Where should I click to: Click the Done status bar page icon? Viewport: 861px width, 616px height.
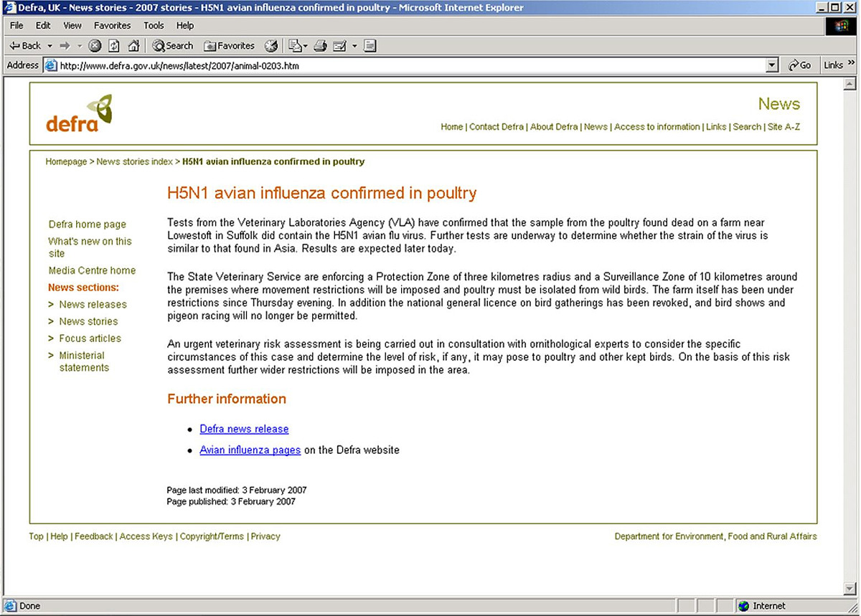[x=11, y=606]
